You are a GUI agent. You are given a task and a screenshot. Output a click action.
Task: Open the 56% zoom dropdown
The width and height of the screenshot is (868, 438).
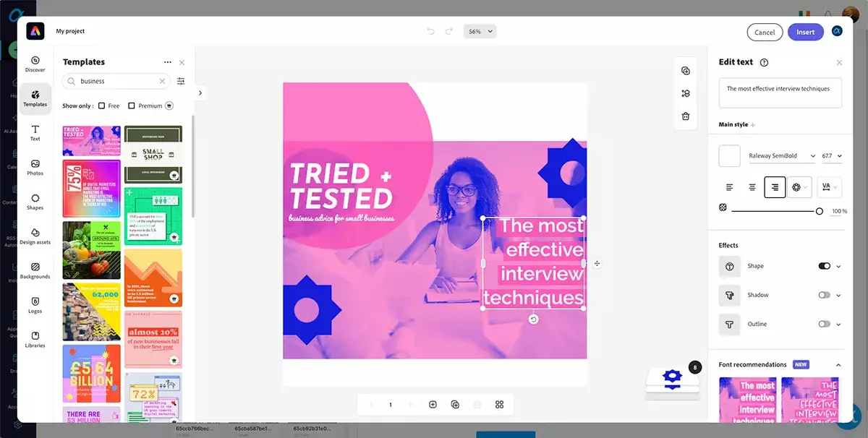click(x=480, y=31)
